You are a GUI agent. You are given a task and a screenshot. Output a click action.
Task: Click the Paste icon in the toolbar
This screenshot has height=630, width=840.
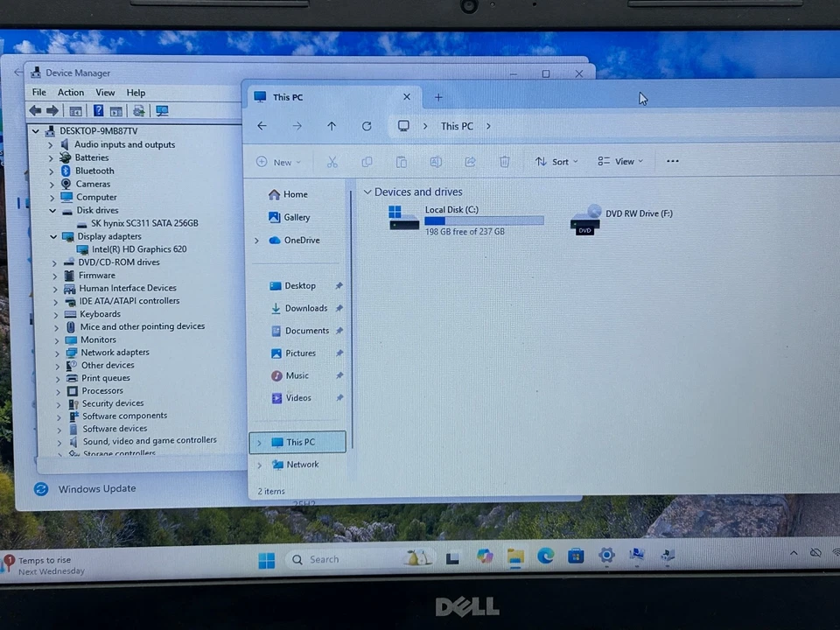[402, 161]
